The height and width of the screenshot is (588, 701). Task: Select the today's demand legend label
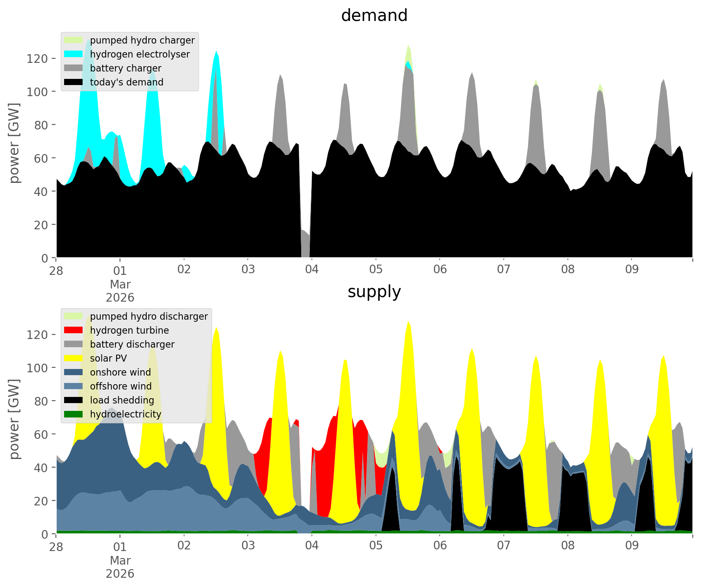tap(127, 82)
